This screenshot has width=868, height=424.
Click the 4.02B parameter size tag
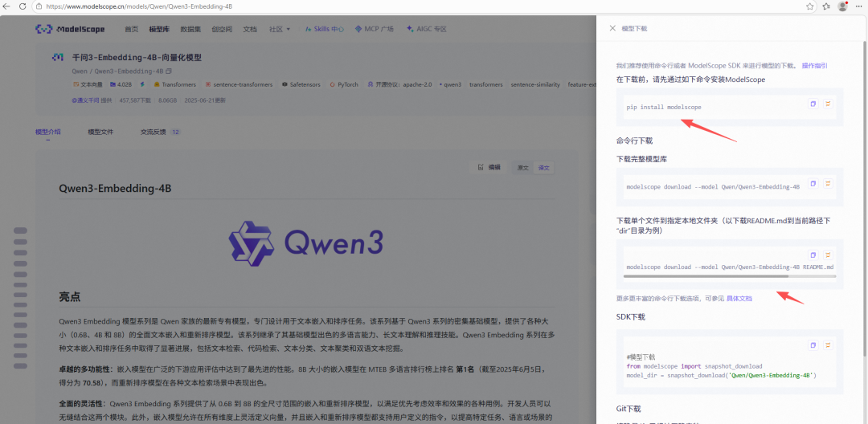tap(121, 84)
